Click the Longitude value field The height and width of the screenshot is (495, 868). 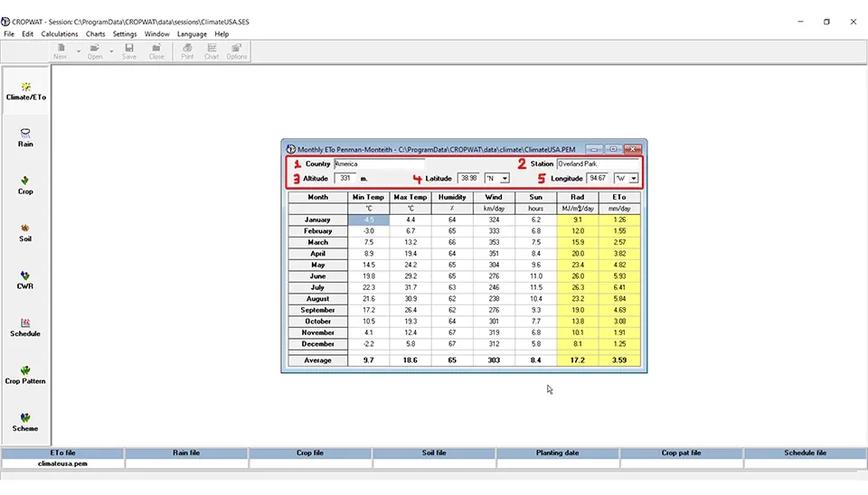[598, 178]
